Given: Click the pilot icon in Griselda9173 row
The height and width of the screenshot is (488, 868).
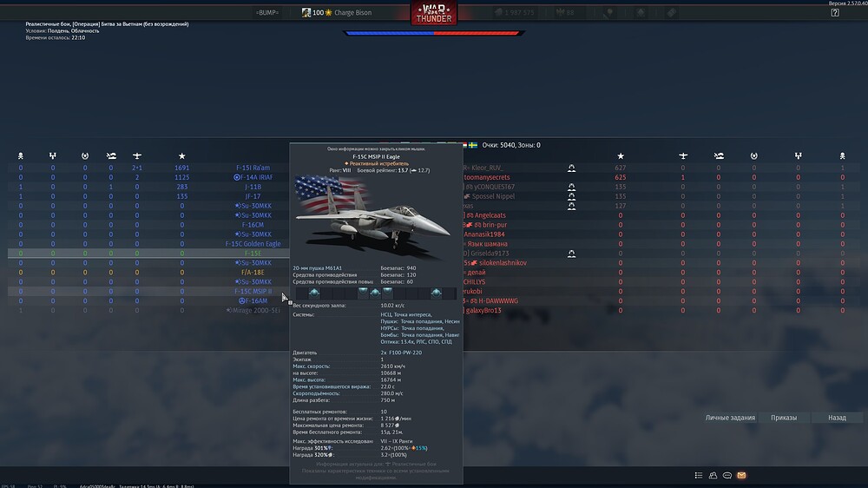Looking at the screenshot, I should click(x=571, y=254).
